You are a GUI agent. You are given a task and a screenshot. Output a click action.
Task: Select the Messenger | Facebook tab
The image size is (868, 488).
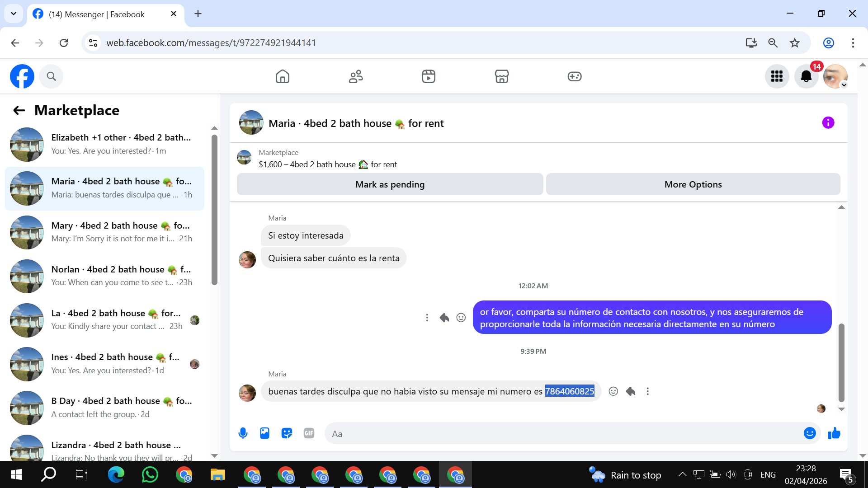pyautogui.click(x=106, y=14)
